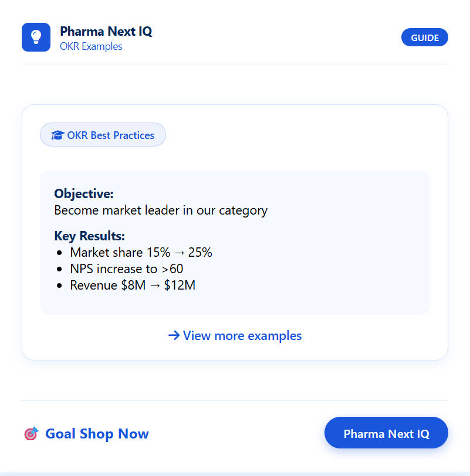Viewport: 470px width, 476px height.
Task: Click the Revenue $8M to $12M bullet
Action: coord(132,285)
